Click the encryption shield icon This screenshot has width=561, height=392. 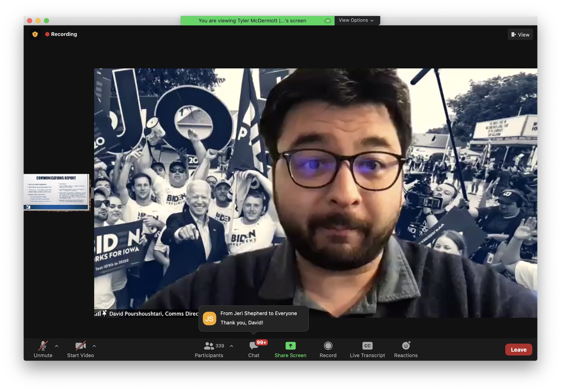coord(35,34)
